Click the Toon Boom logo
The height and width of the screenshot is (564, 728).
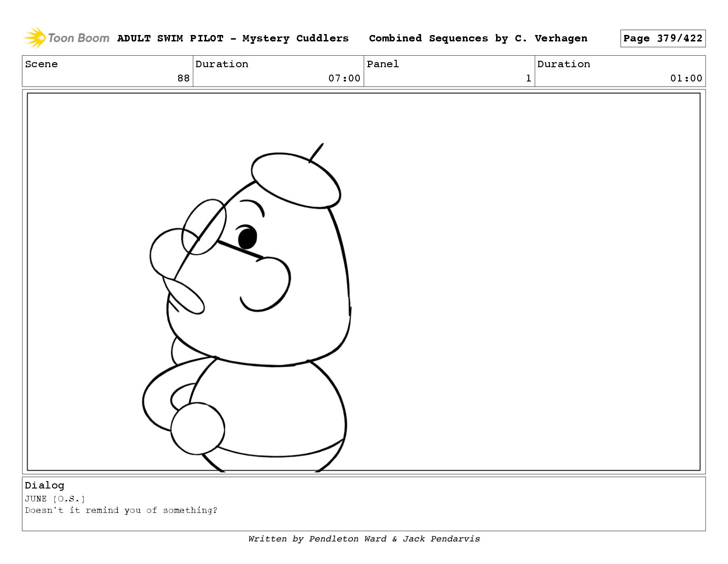click(67, 38)
